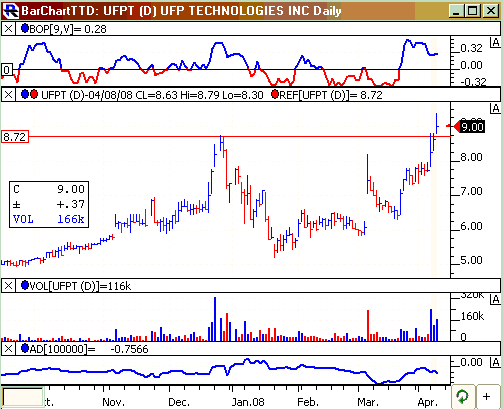503x409 pixels.
Task: Click the BarChart application logo icon
Action: click(11, 11)
